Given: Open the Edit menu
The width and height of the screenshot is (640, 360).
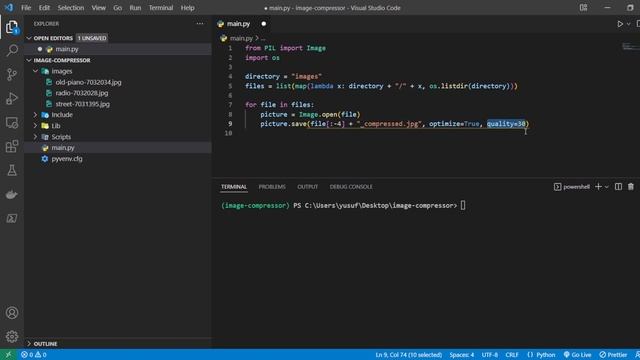Looking at the screenshot, I should click(x=44, y=8).
